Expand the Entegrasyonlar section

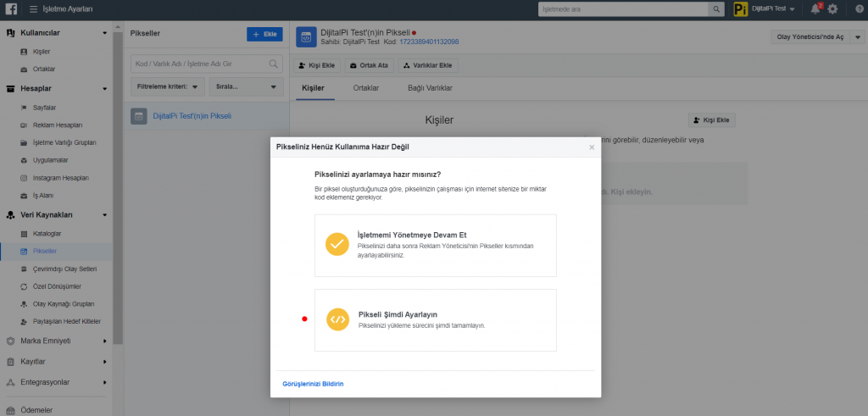click(x=104, y=382)
